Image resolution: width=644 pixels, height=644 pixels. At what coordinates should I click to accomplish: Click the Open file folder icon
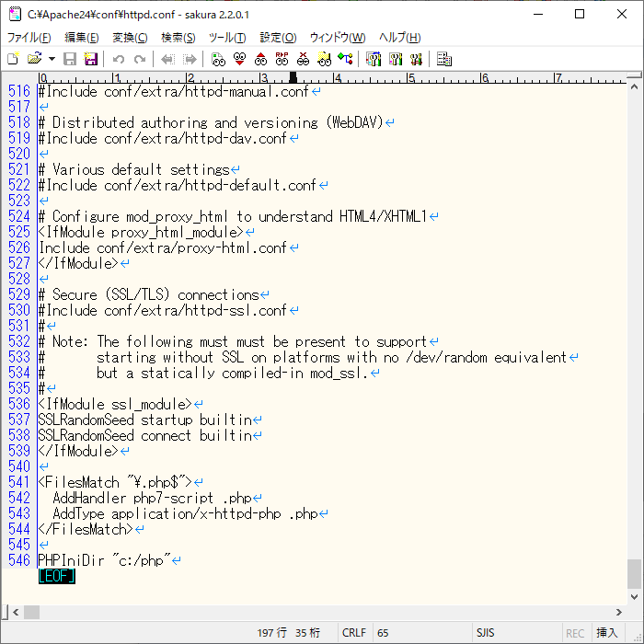click(x=34, y=59)
